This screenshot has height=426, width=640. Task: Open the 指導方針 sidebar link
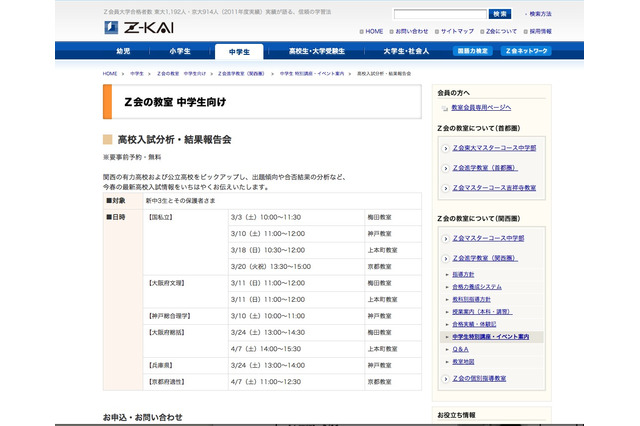point(463,275)
